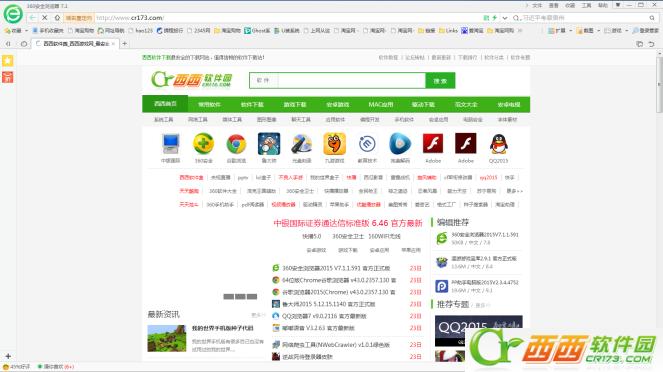Open the help menu in title bar
The width and height of the screenshot is (663, 372).
coord(603,5)
